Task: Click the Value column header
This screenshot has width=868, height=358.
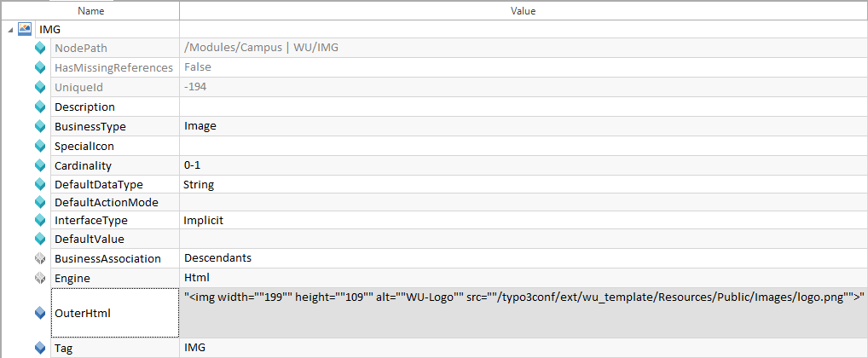Action: pyautogui.click(x=523, y=11)
